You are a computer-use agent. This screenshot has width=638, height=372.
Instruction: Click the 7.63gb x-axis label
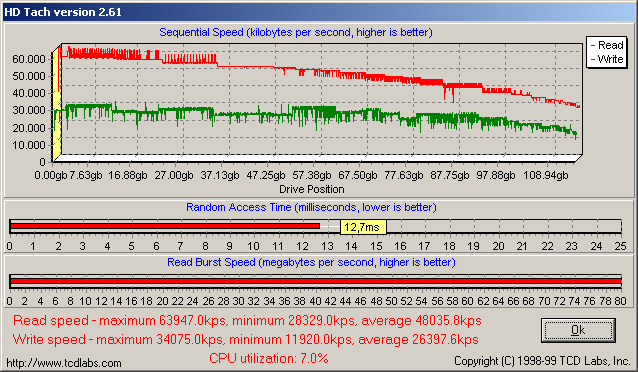pos(86,175)
